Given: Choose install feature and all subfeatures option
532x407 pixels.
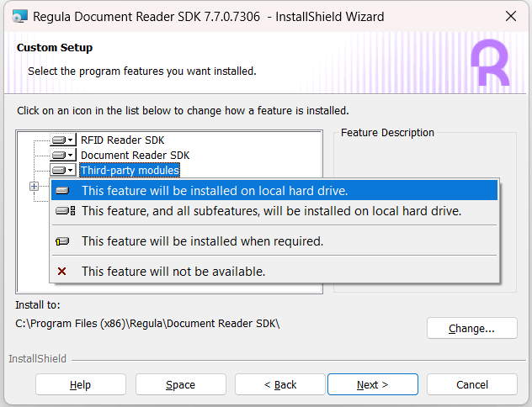Looking at the screenshot, I should click(x=274, y=211).
